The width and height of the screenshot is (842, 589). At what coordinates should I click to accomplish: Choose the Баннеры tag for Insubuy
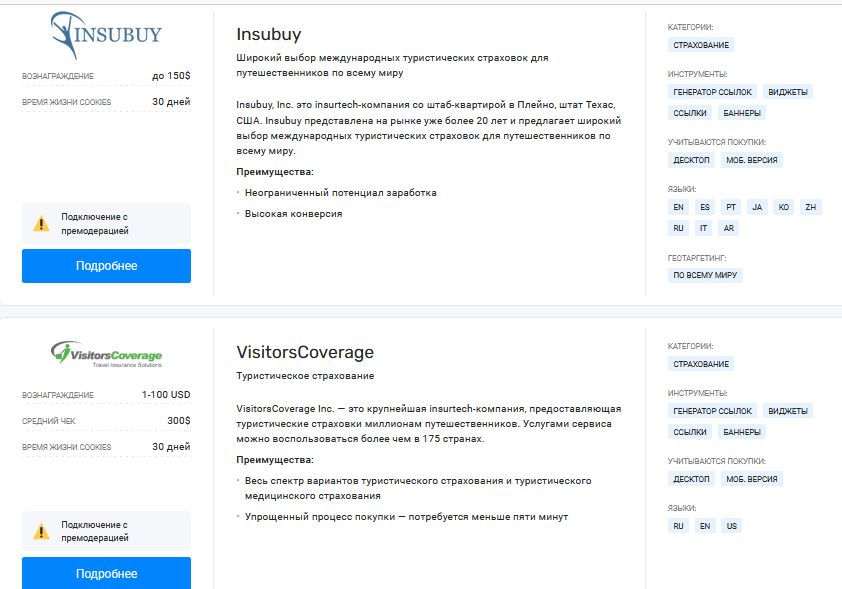[x=742, y=113]
